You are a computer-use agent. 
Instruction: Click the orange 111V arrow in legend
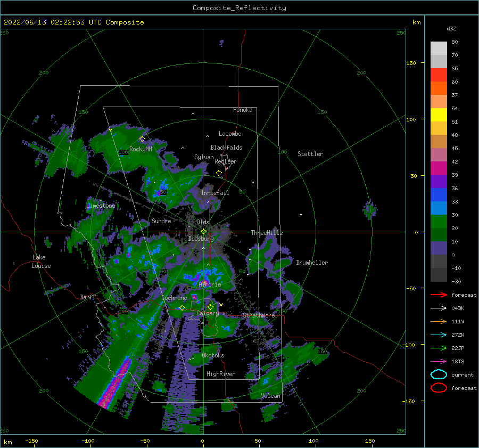point(439,321)
